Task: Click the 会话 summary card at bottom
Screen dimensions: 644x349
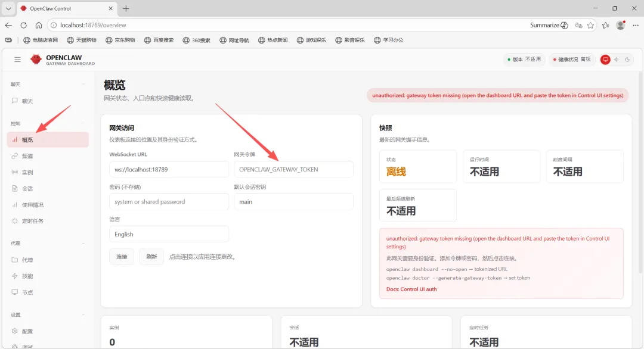Action: point(366,332)
